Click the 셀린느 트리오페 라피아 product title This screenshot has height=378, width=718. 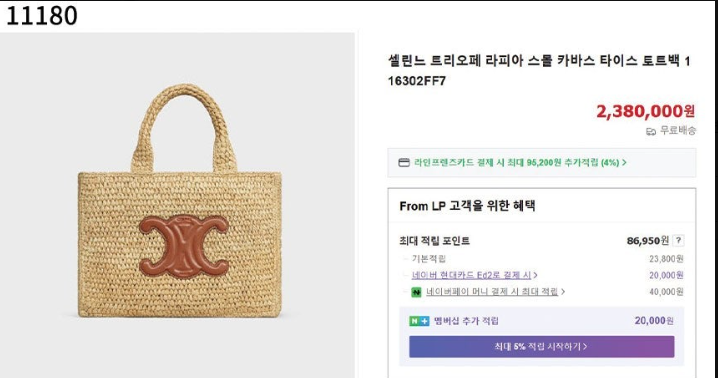[x=539, y=71]
